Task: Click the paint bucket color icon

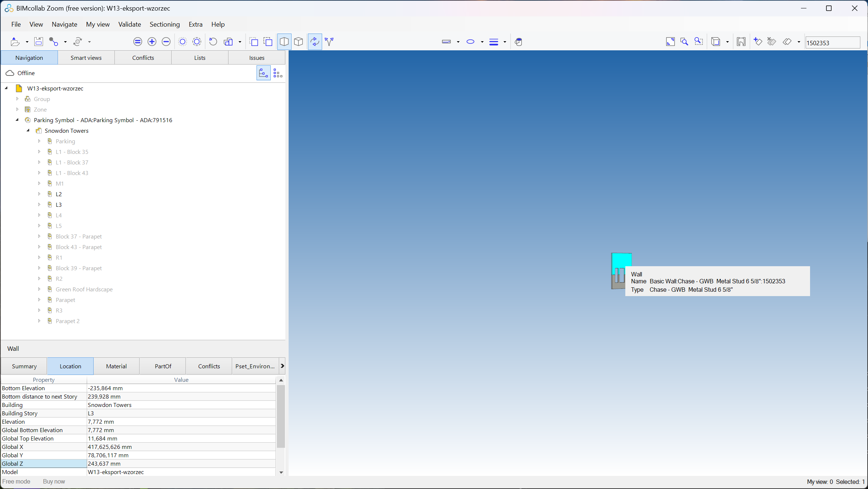Action: [519, 42]
